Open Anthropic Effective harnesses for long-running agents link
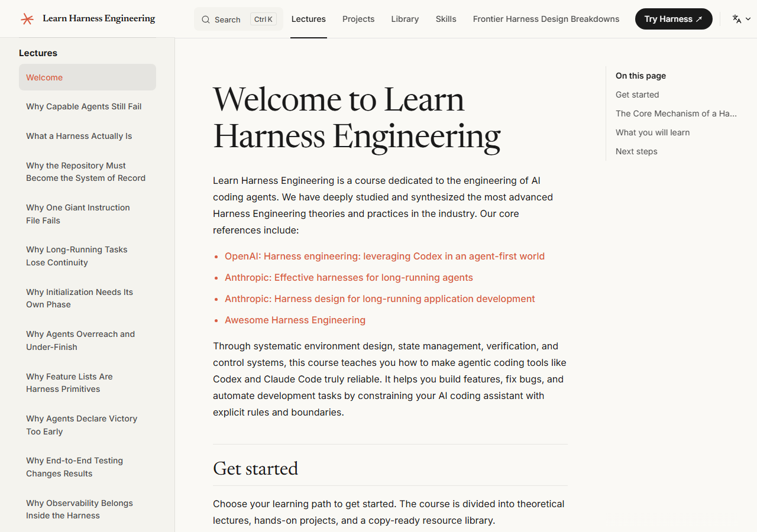Screen dimensions: 757x532 tap(349, 278)
